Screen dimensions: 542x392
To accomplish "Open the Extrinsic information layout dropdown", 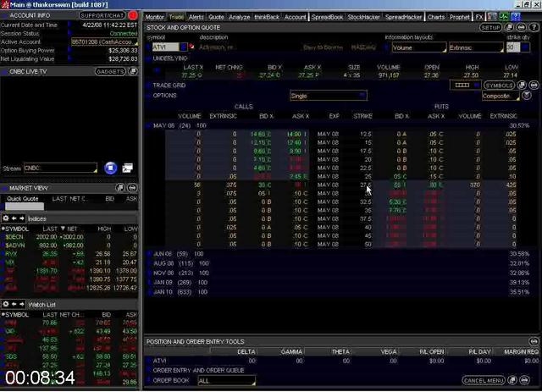I will click(x=476, y=47).
